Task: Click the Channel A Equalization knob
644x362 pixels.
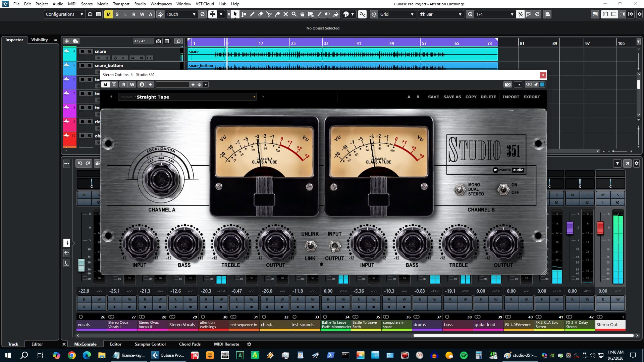Action: click(x=161, y=180)
